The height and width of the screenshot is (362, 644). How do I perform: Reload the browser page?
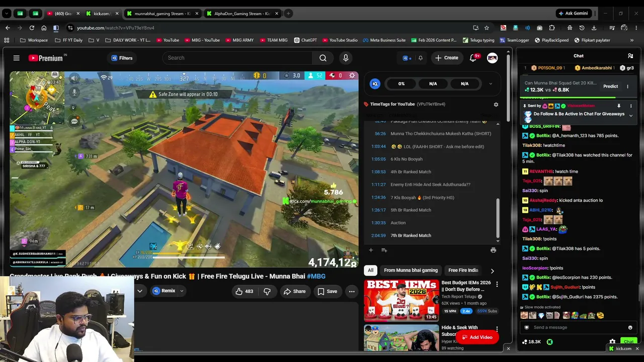point(32,28)
